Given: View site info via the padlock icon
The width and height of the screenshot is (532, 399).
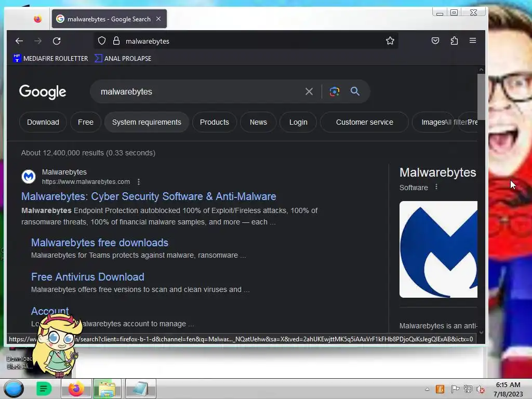Looking at the screenshot, I should 116,41.
